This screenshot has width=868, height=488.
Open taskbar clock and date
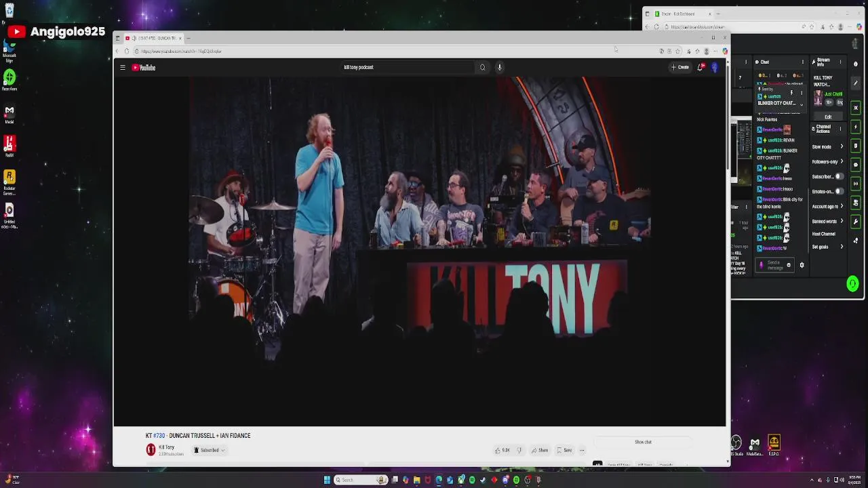pyautogui.click(x=854, y=480)
